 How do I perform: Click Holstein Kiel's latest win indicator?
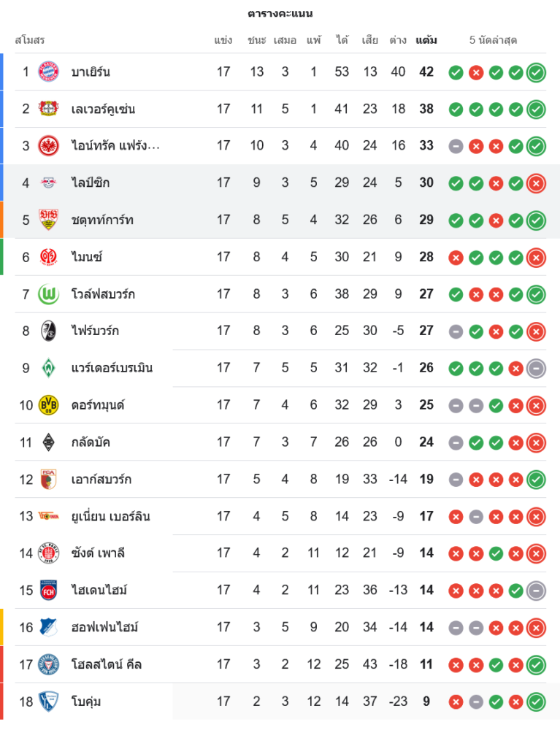(x=536, y=664)
